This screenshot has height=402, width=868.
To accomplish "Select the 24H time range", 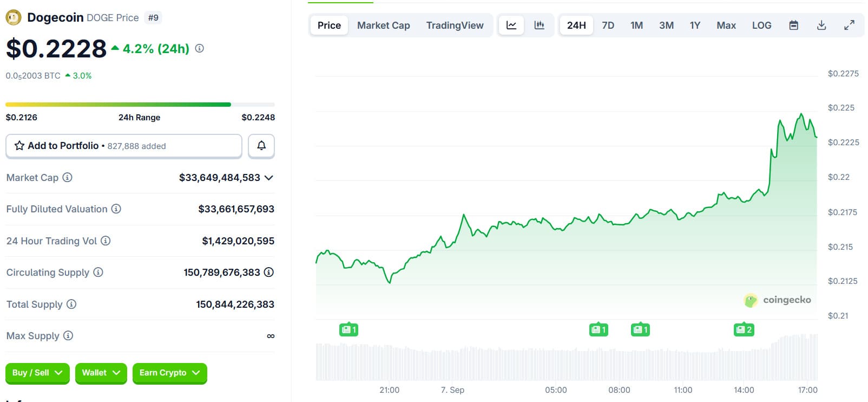I will click(576, 25).
